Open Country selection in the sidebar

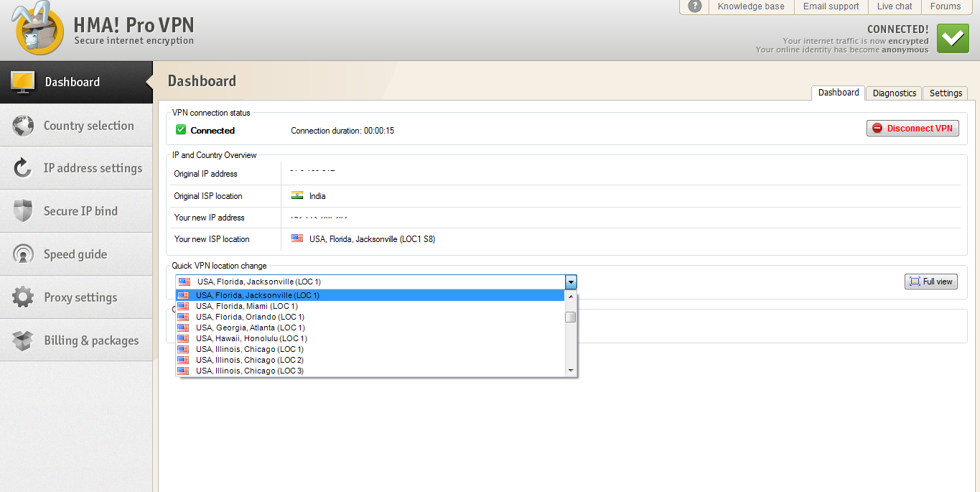[x=76, y=125]
